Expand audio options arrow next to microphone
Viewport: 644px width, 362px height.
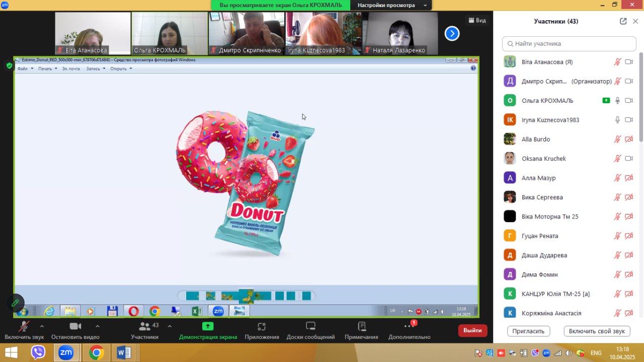tap(42, 326)
